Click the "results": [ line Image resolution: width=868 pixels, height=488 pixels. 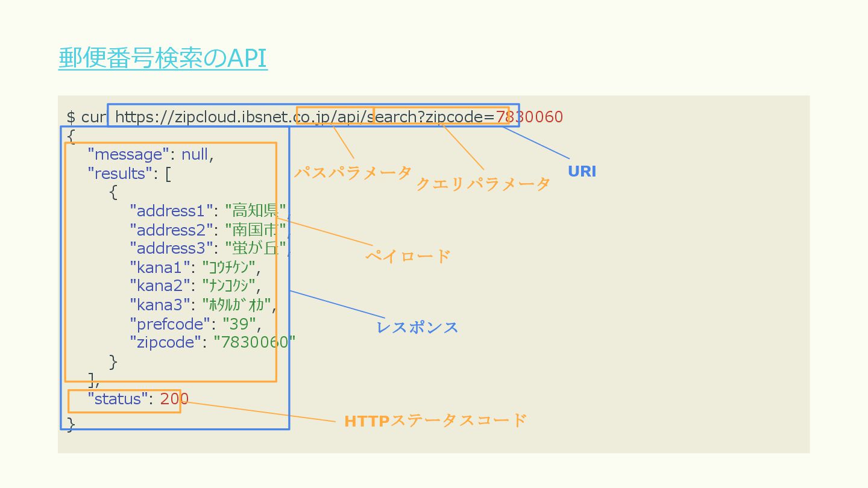click(x=130, y=174)
